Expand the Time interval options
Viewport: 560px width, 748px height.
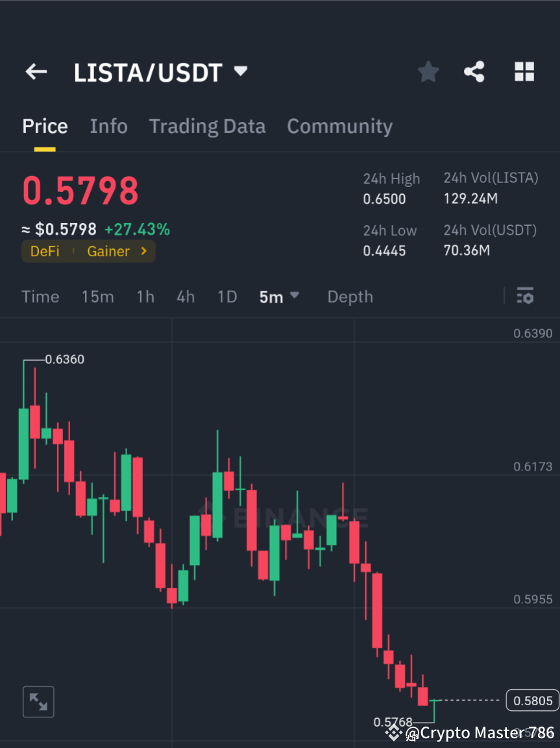coord(40,296)
